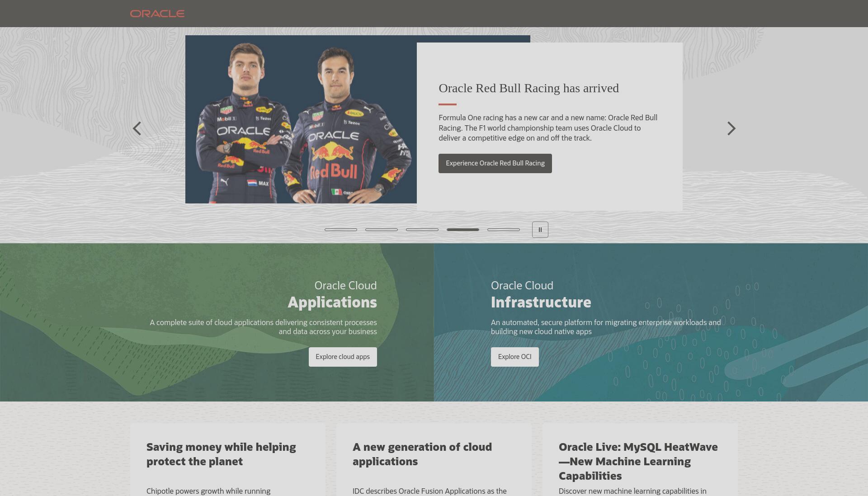This screenshot has height=496, width=868.
Task: Click the Formula One racing description paragraph
Action: pyautogui.click(x=548, y=128)
